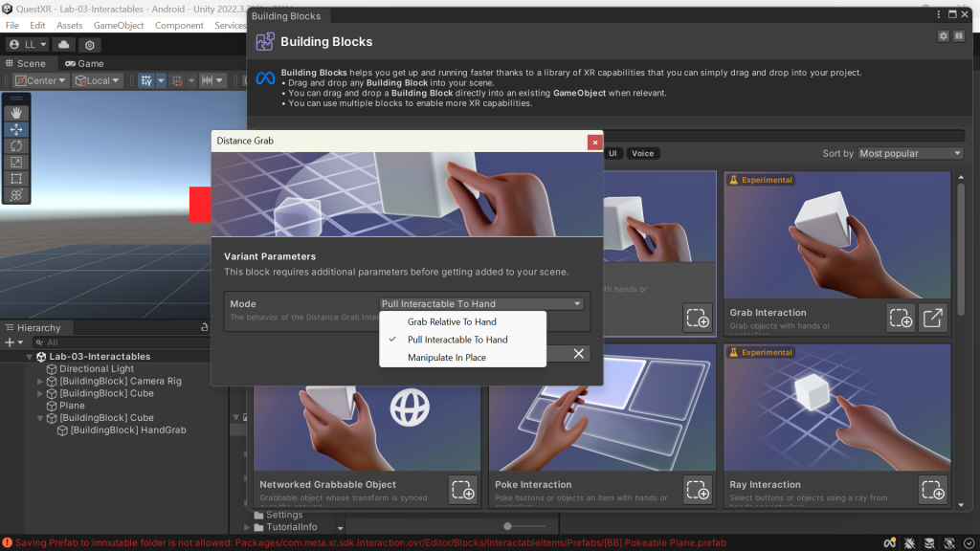Viewport: 980px width, 551px height.
Task: Switch to the Scene tab
Action: 26,64
